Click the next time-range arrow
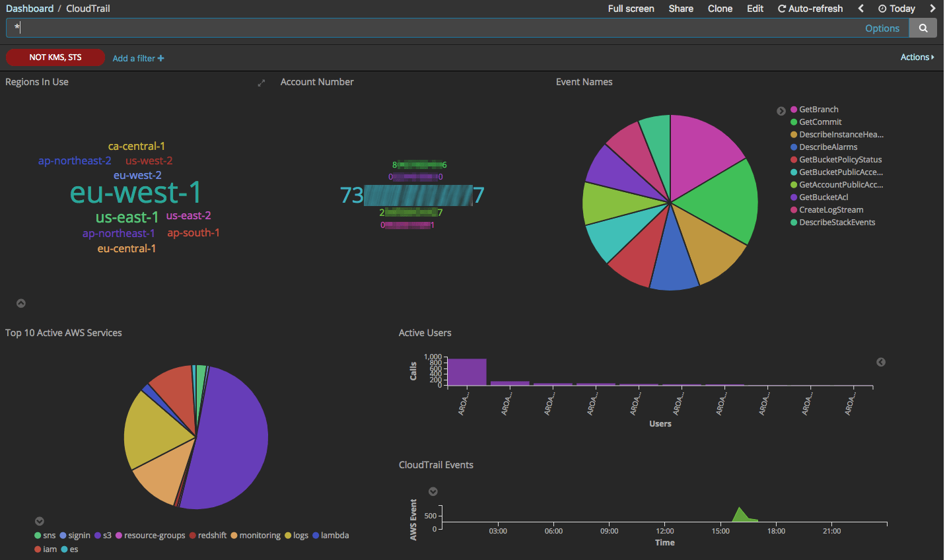Screen dimensions: 945x560 pos(933,9)
